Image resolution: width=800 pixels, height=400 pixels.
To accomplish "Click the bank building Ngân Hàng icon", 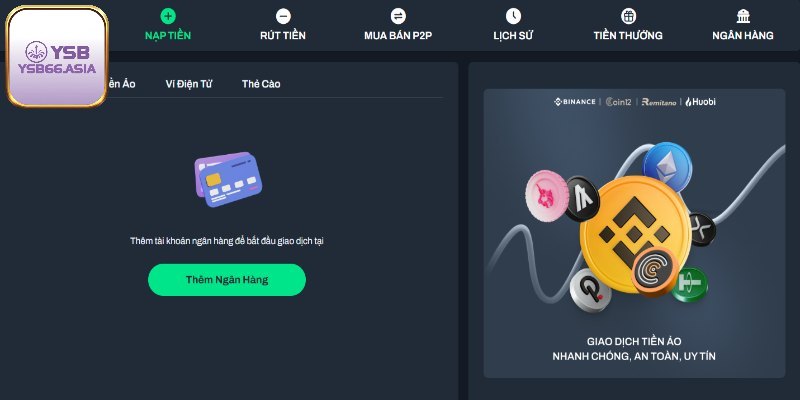I will 743,16.
